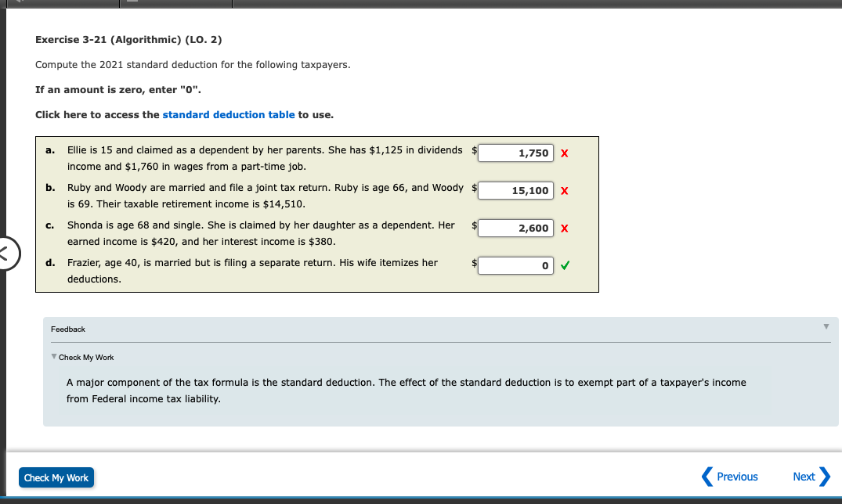
Task: Select the answer field for Ellie's deduction
Action: (x=515, y=153)
